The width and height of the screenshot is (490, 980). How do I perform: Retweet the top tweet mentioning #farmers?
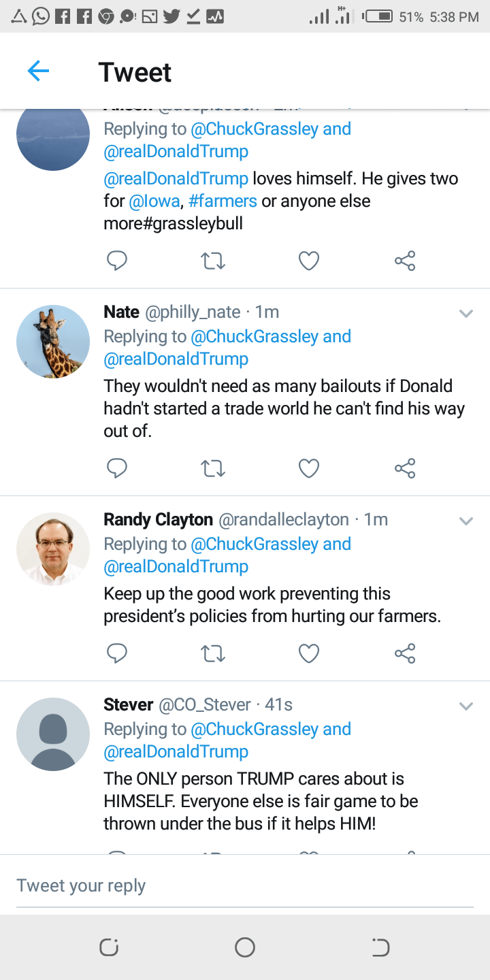coord(213,261)
